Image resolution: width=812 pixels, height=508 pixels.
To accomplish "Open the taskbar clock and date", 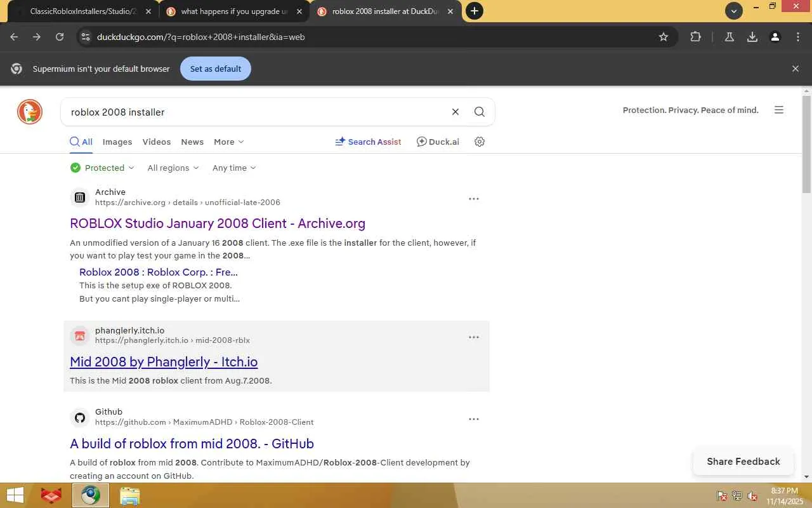I will click(784, 496).
